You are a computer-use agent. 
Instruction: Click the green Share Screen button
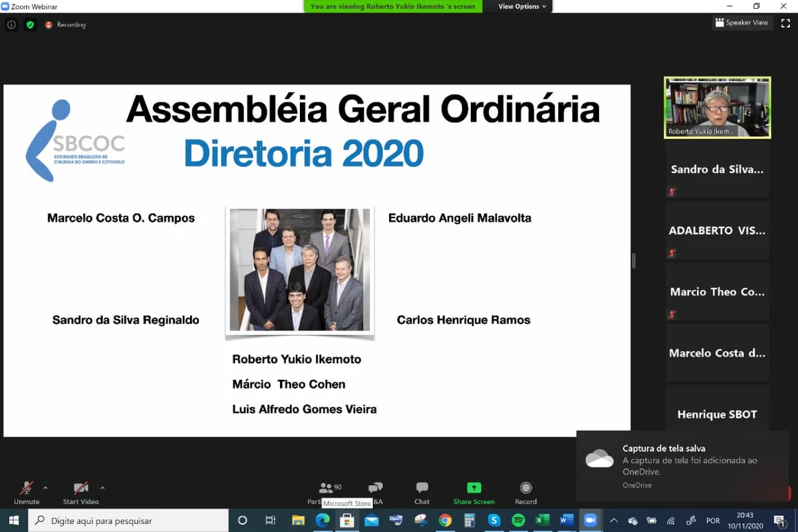(x=473, y=493)
